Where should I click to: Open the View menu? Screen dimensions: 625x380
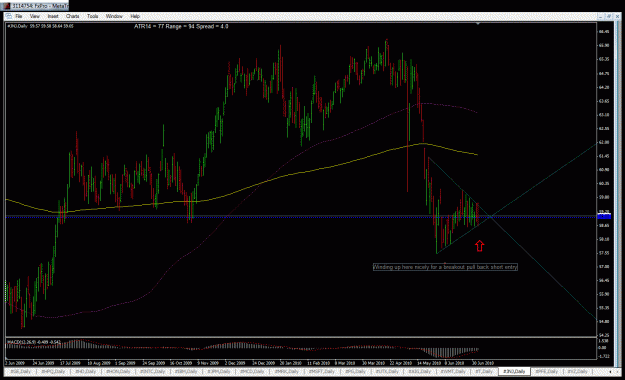[x=35, y=16]
